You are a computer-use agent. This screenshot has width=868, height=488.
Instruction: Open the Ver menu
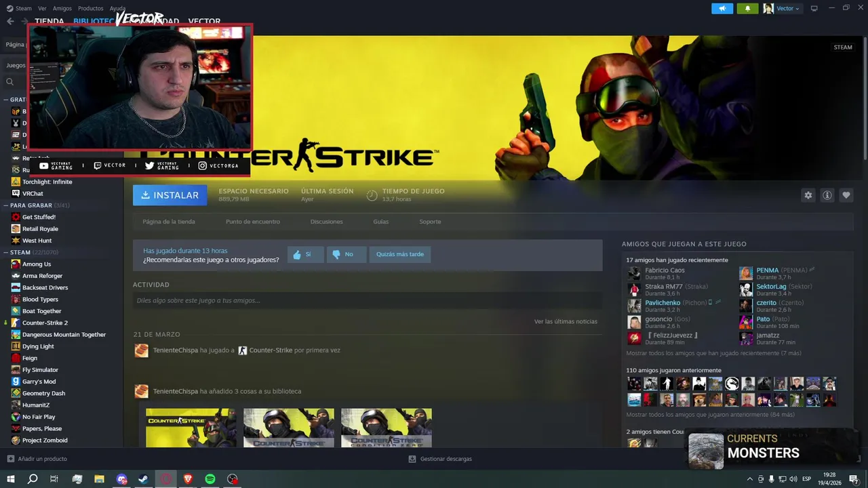tap(42, 8)
